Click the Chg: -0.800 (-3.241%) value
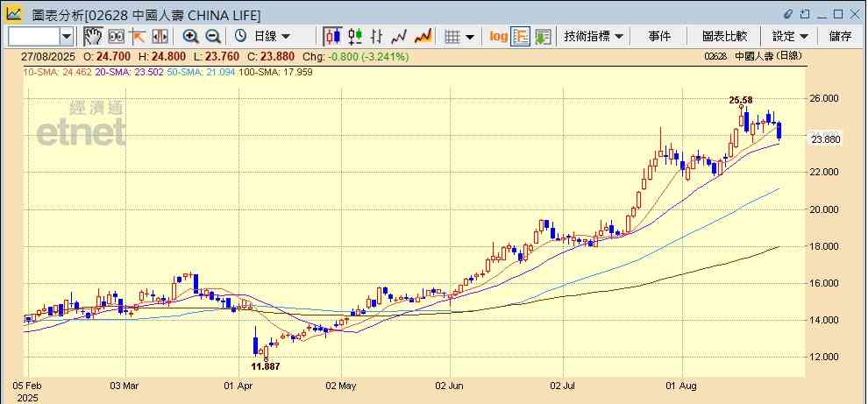This screenshot has height=404, width=868. (x=356, y=56)
